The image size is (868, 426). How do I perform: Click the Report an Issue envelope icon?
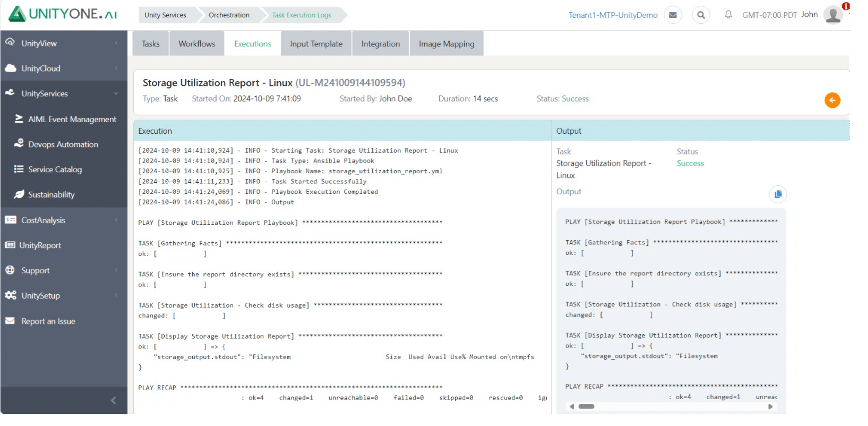(x=10, y=320)
